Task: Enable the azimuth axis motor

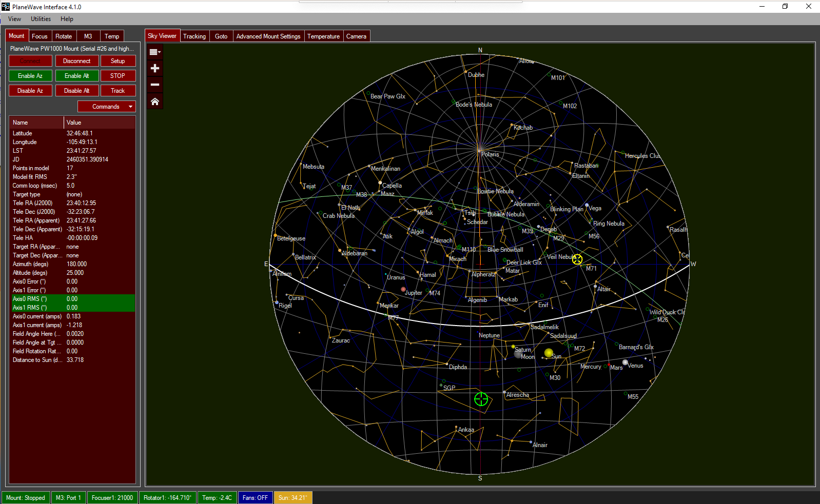Action: point(30,76)
